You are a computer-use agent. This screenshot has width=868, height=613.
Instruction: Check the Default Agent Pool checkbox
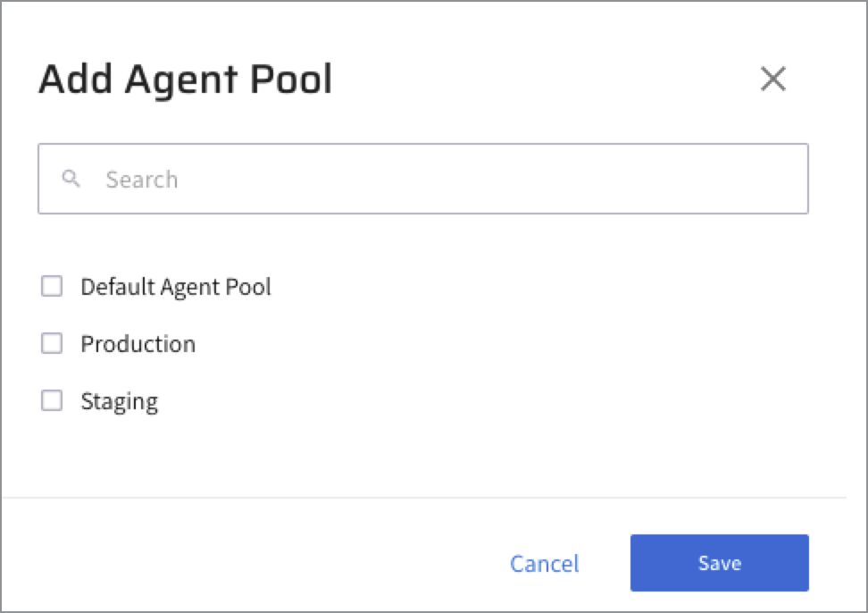pos(53,287)
